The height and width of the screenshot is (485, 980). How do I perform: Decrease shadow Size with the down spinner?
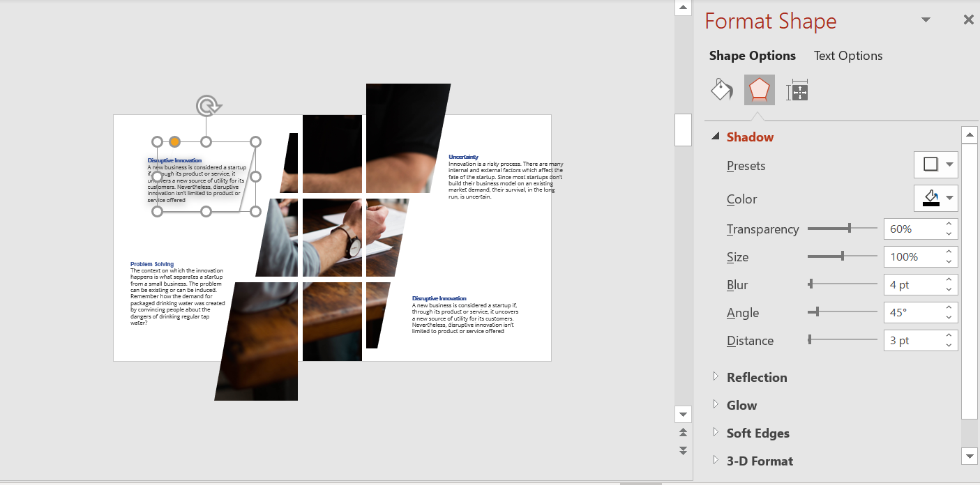(949, 261)
